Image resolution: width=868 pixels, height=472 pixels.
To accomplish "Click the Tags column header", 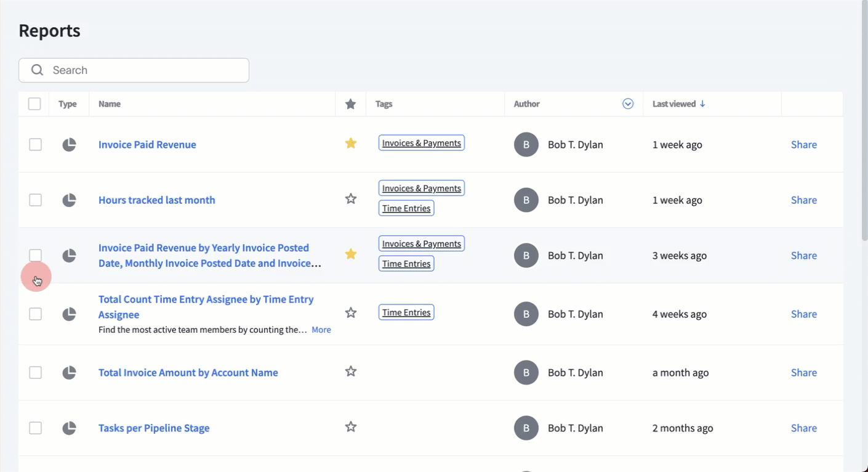I will tap(384, 104).
